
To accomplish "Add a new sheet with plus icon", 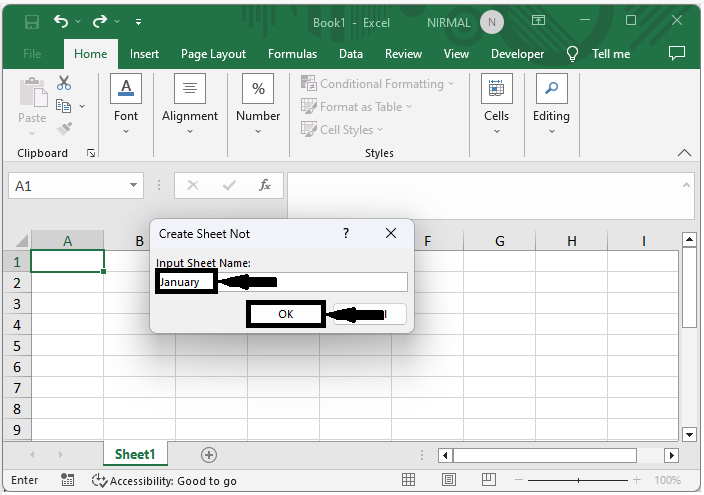I will click(209, 455).
